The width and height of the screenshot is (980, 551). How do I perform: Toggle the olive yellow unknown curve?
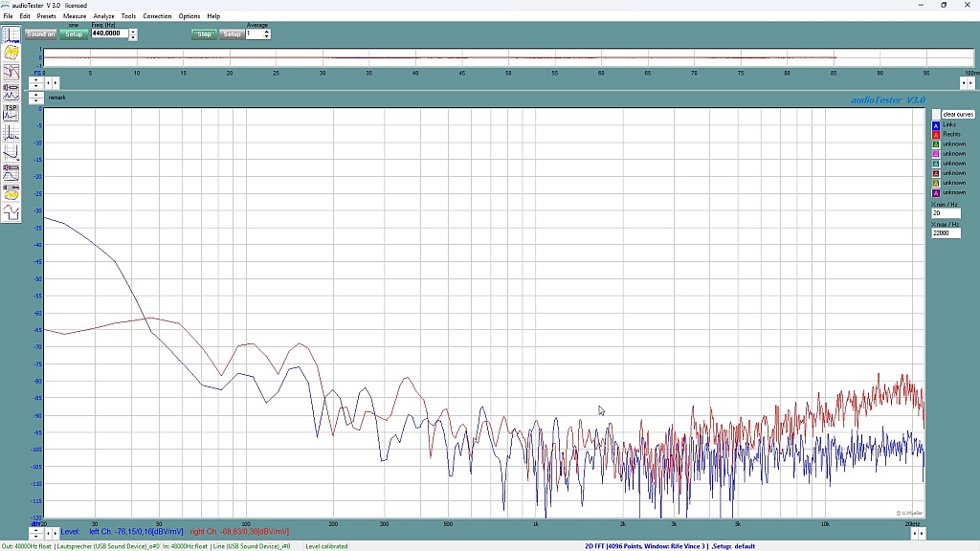pyautogui.click(x=936, y=183)
